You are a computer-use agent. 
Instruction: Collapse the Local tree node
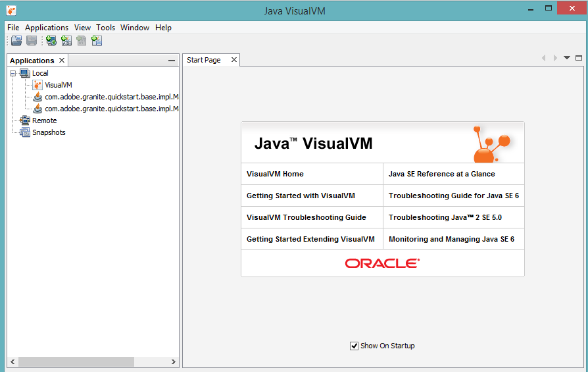(x=12, y=73)
